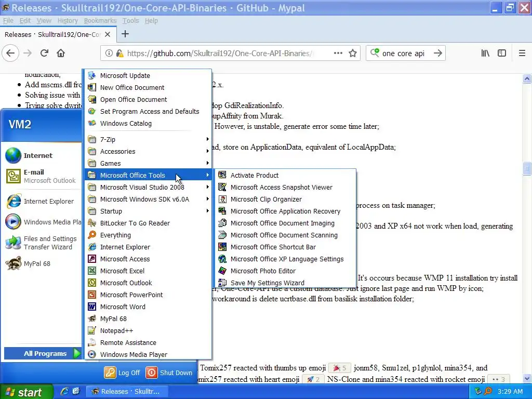Launch Microsoft Excel
532x399 pixels.
point(148,271)
